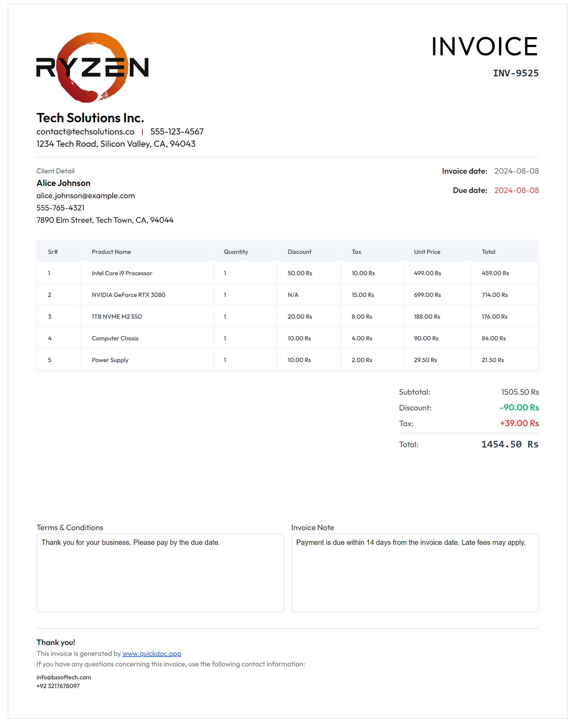Click the Computer Chasis product name

click(x=115, y=338)
